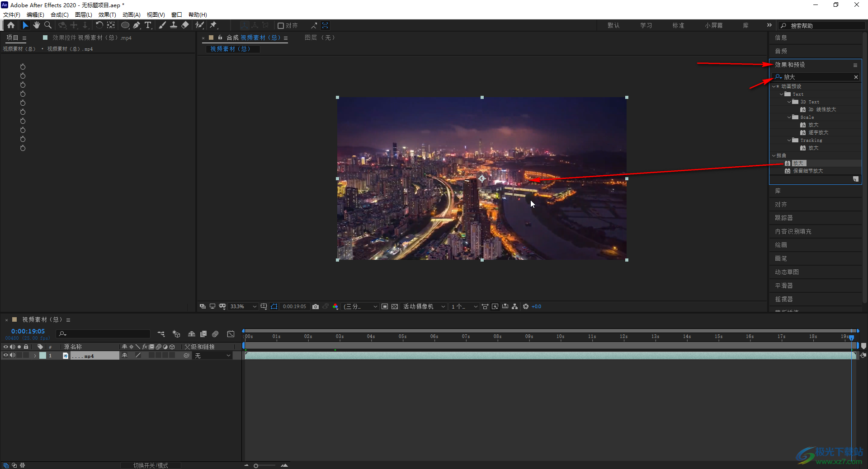Click the region of interest icon
The width and height of the screenshot is (868, 469).
[385, 306]
